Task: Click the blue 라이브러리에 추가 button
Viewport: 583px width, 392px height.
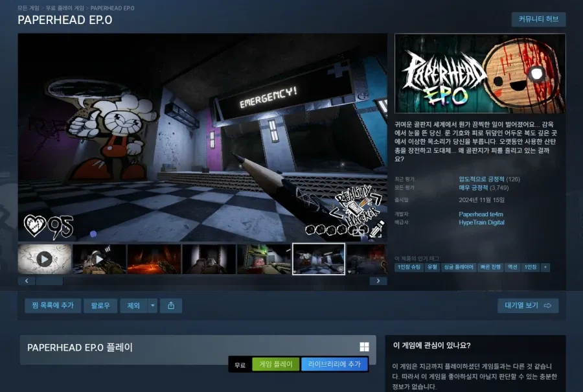Action: tap(334, 365)
